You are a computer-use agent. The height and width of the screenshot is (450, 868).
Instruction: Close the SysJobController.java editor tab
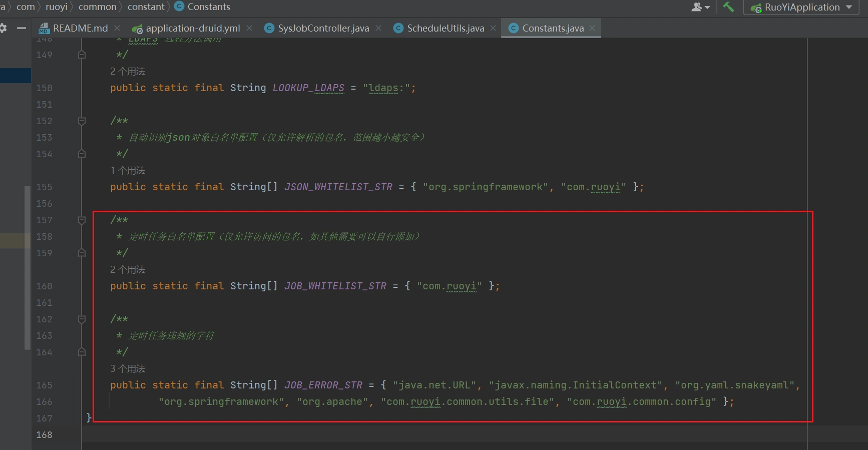378,28
